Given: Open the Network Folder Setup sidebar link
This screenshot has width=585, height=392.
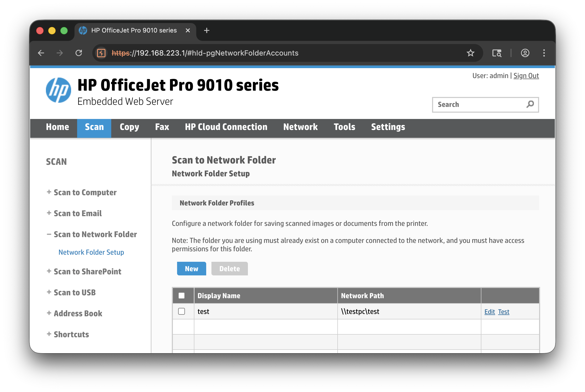Looking at the screenshot, I should pyautogui.click(x=91, y=252).
